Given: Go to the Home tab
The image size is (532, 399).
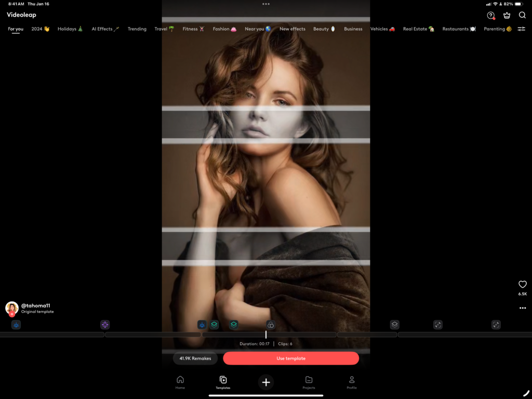Looking at the screenshot, I should point(180,382).
